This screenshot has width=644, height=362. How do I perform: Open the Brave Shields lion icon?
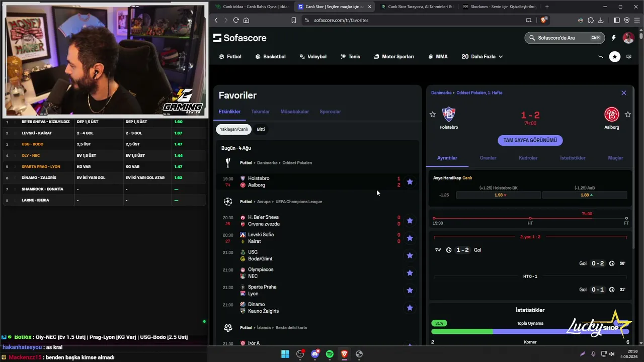click(543, 20)
